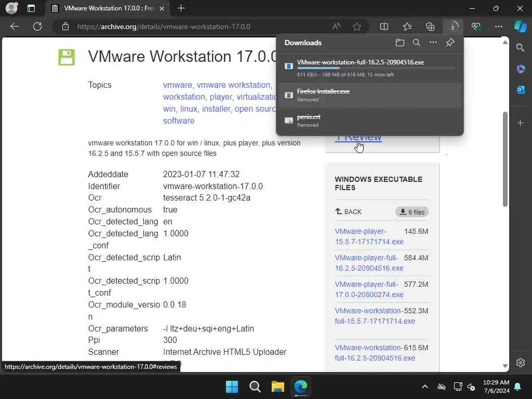The height and width of the screenshot is (399, 532).
Task: Open Windows Start menu
Action: click(232, 387)
